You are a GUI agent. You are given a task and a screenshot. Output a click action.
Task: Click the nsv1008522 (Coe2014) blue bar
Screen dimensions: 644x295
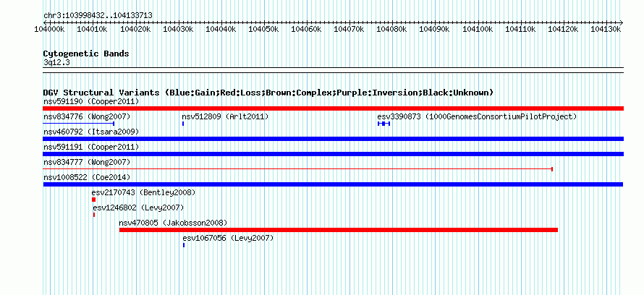coord(333,184)
